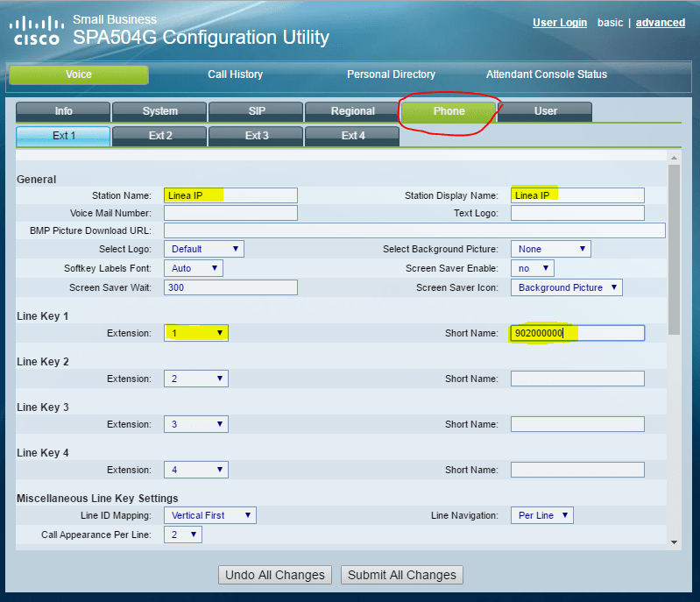Click the User Login link

tap(560, 23)
